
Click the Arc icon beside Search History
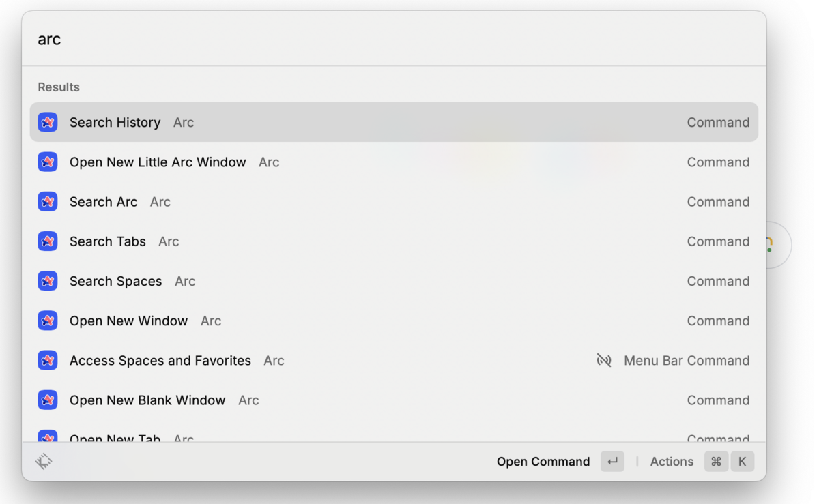click(x=48, y=122)
